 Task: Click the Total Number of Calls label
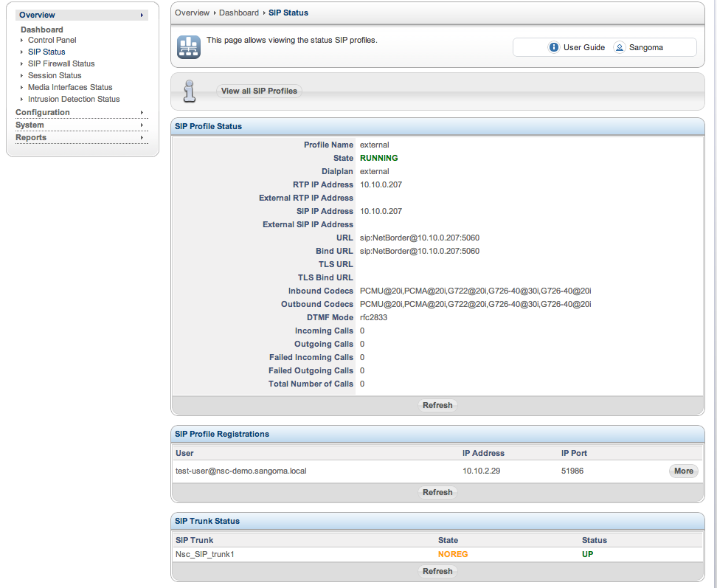click(x=311, y=384)
